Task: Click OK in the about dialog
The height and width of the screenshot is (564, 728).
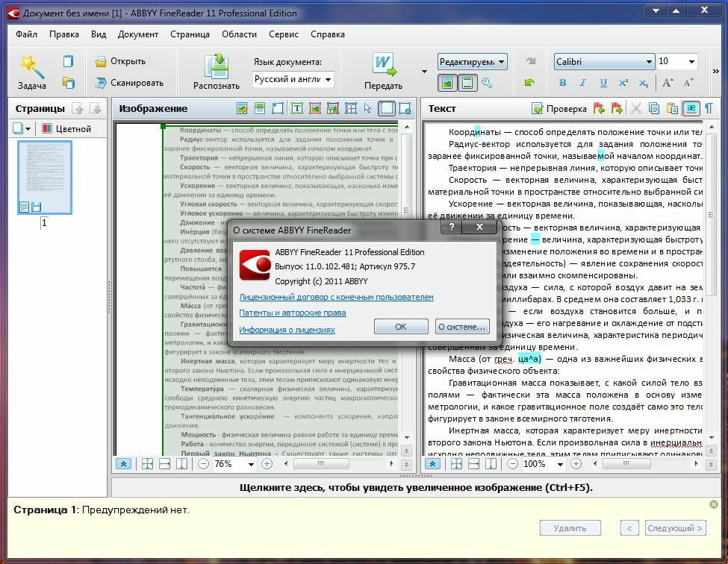Action: point(401,327)
